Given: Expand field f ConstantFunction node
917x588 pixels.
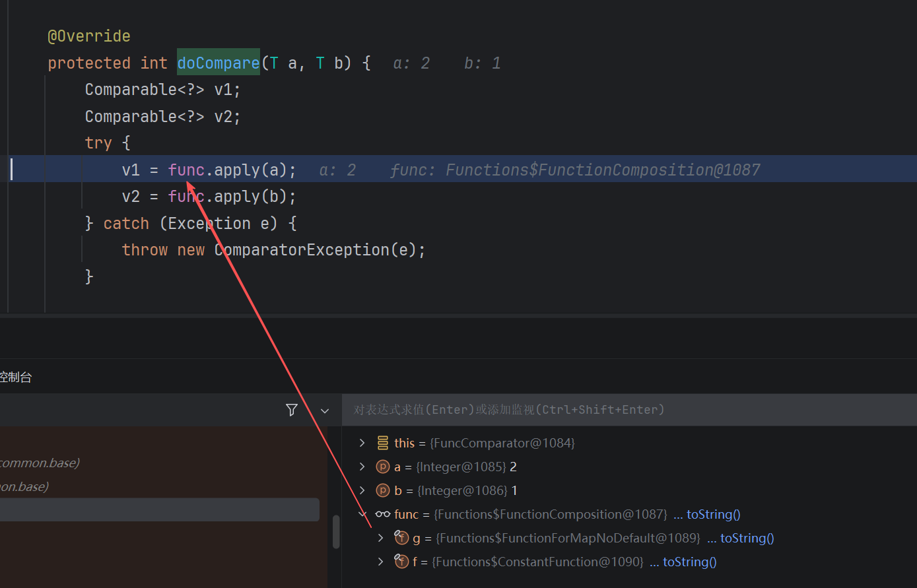Looking at the screenshot, I should pos(380,562).
